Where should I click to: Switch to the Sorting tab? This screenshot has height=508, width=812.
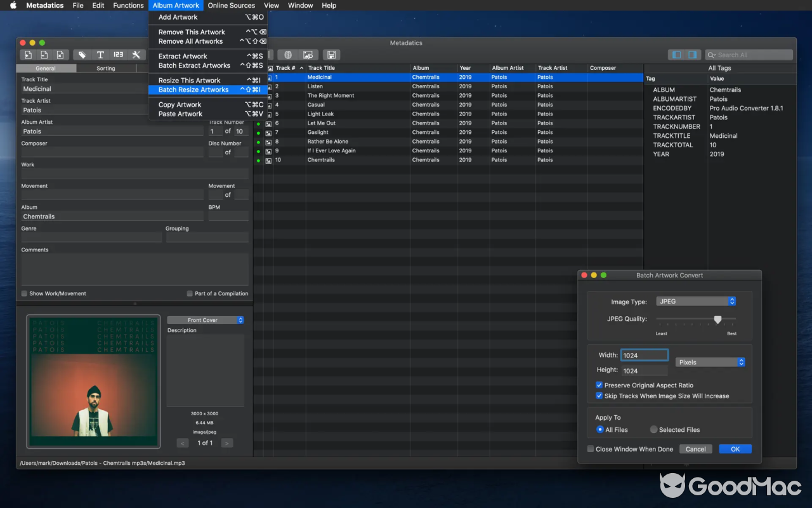pyautogui.click(x=105, y=68)
